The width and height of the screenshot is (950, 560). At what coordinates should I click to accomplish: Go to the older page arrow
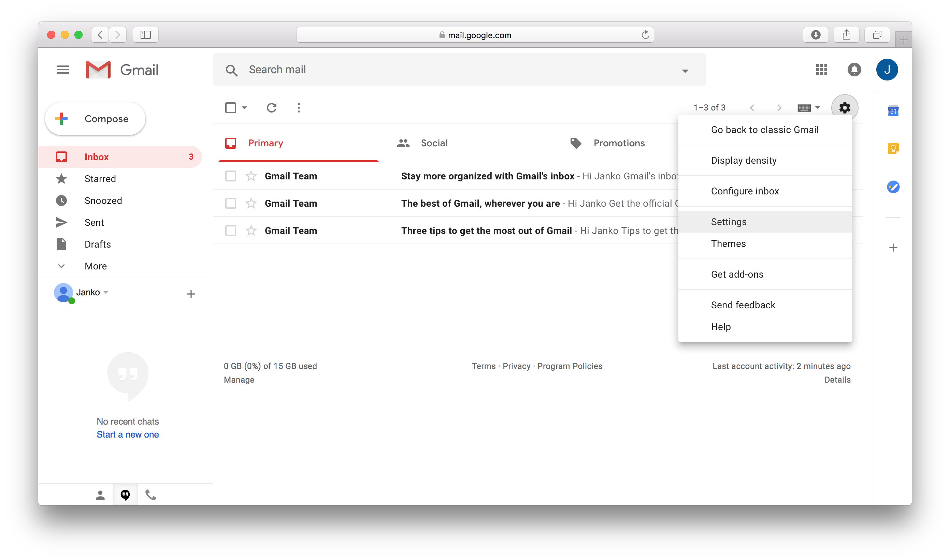click(x=779, y=108)
